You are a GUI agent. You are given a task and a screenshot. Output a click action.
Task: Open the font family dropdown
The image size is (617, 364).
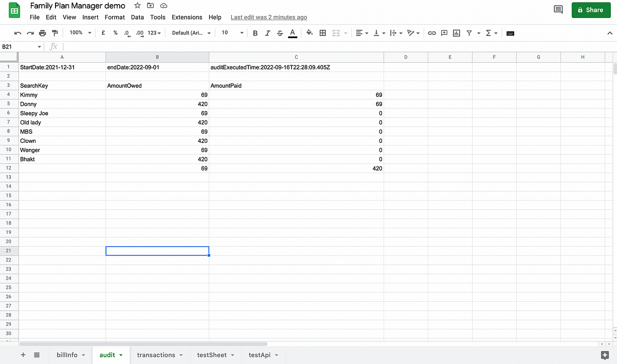coord(191,33)
